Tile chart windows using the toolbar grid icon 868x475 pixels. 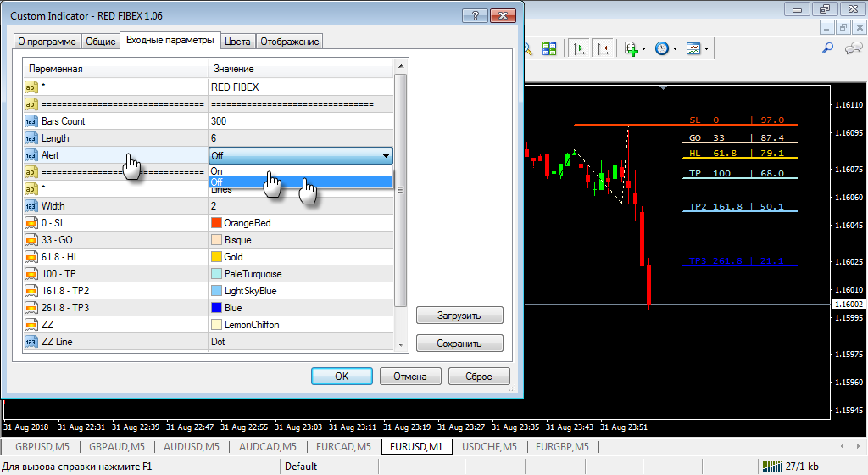pos(549,48)
